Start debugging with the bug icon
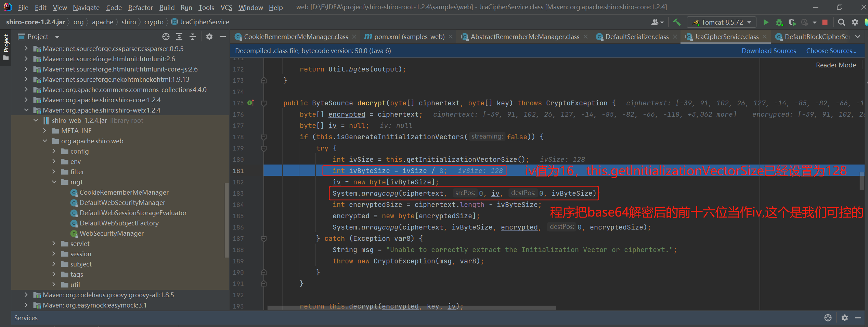The height and width of the screenshot is (327, 868). (x=779, y=22)
